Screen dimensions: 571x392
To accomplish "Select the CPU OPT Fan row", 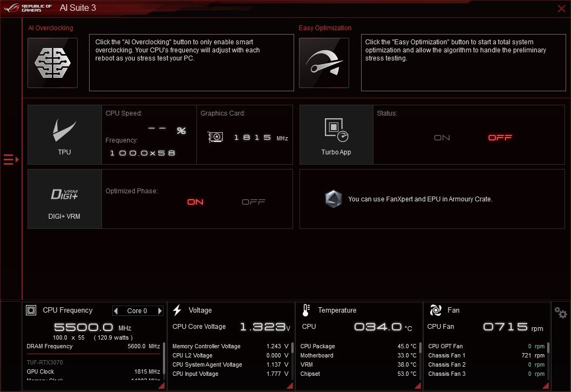I will (486, 346).
